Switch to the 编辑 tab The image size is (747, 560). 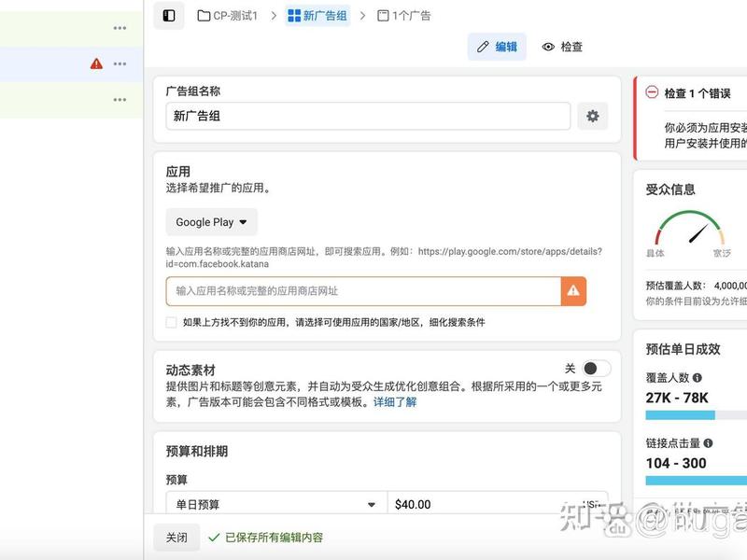[x=497, y=47]
